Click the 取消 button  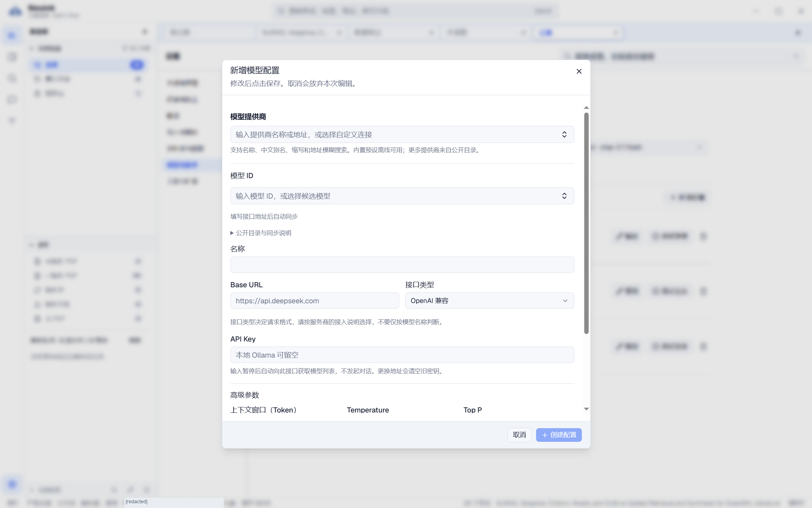tap(519, 435)
